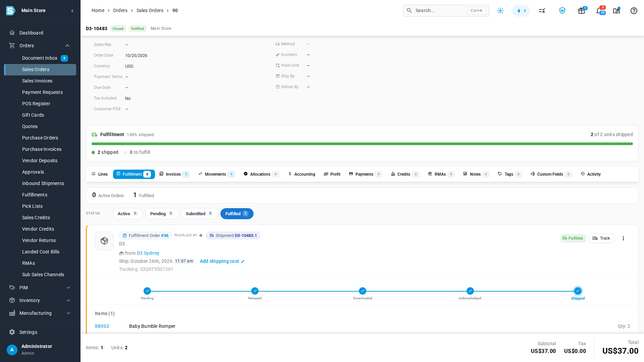Click the pencil edit icon beside shipping cost
This screenshot has height=362, width=644.
[243, 261]
